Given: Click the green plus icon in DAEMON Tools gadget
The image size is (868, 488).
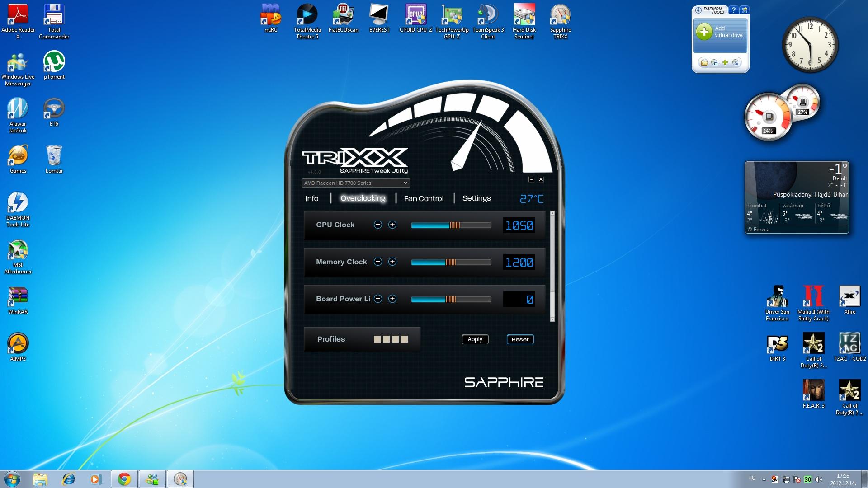Looking at the screenshot, I should 725,62.
